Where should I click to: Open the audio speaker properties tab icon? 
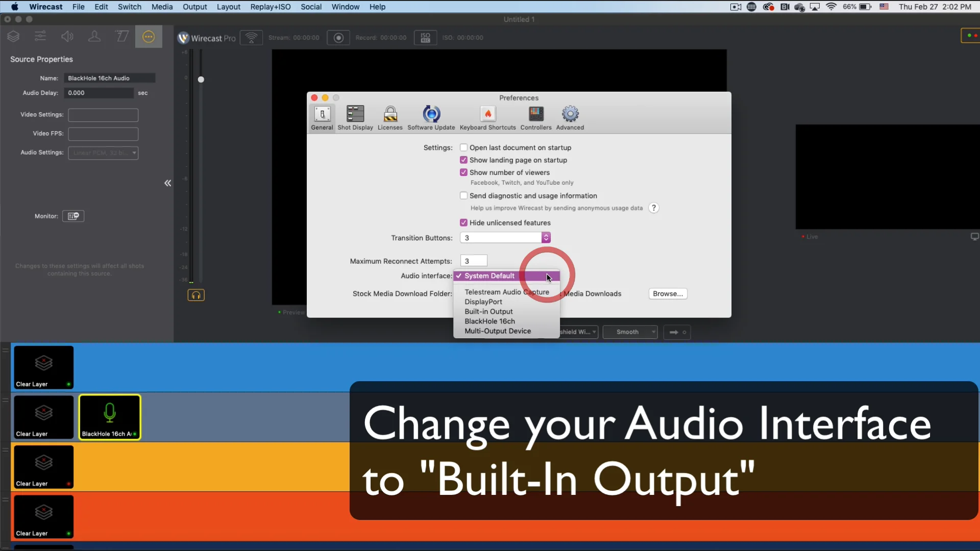point(67,37)
